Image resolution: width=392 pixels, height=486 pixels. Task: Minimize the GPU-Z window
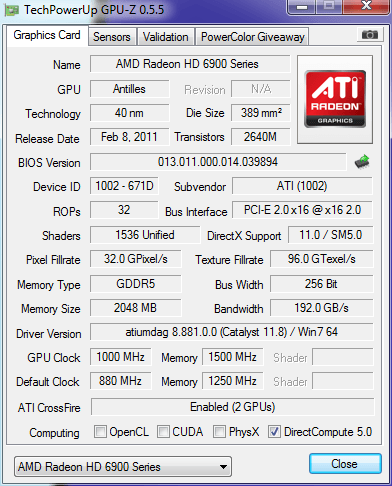pyautogui.click(x=302, y=7)
